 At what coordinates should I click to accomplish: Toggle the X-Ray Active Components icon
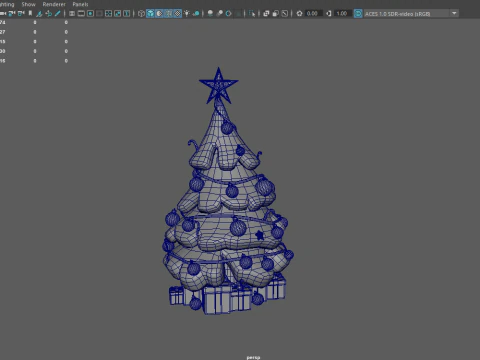tap(275, 13)
